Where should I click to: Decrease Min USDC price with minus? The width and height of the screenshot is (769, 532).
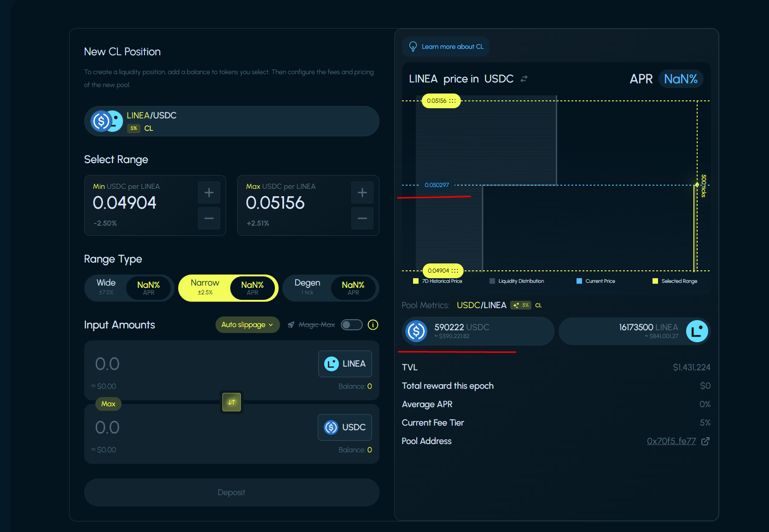(x=209, y=218)
